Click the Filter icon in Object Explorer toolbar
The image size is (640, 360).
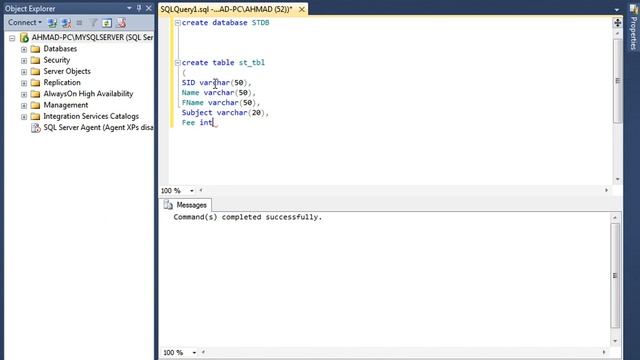(93, 23)
